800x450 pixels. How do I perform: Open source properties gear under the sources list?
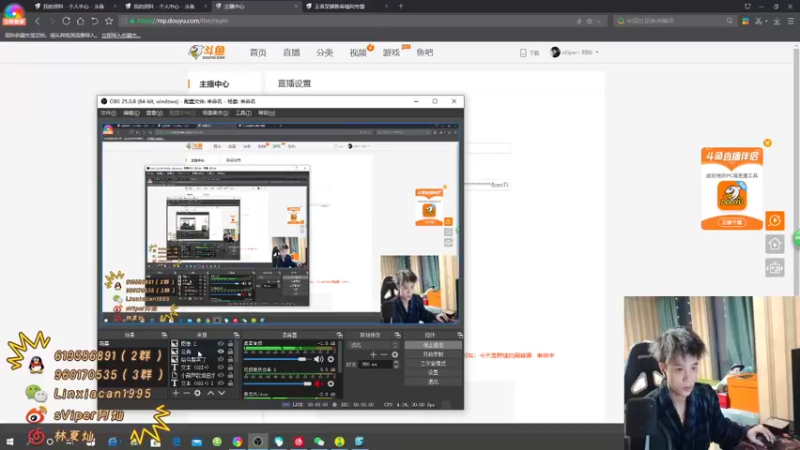point(197,393)
